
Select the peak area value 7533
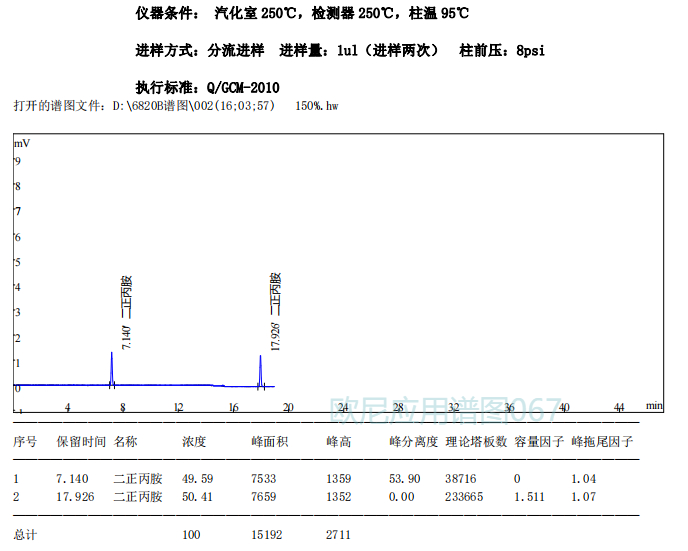[x=265, y=478]
